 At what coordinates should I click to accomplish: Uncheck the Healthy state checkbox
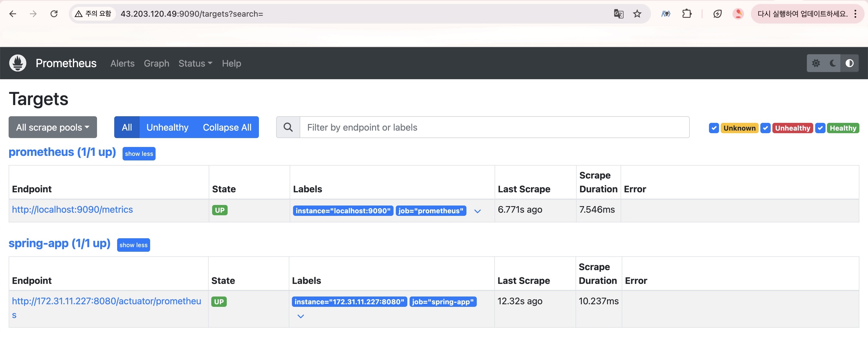(x=820, y=128)
